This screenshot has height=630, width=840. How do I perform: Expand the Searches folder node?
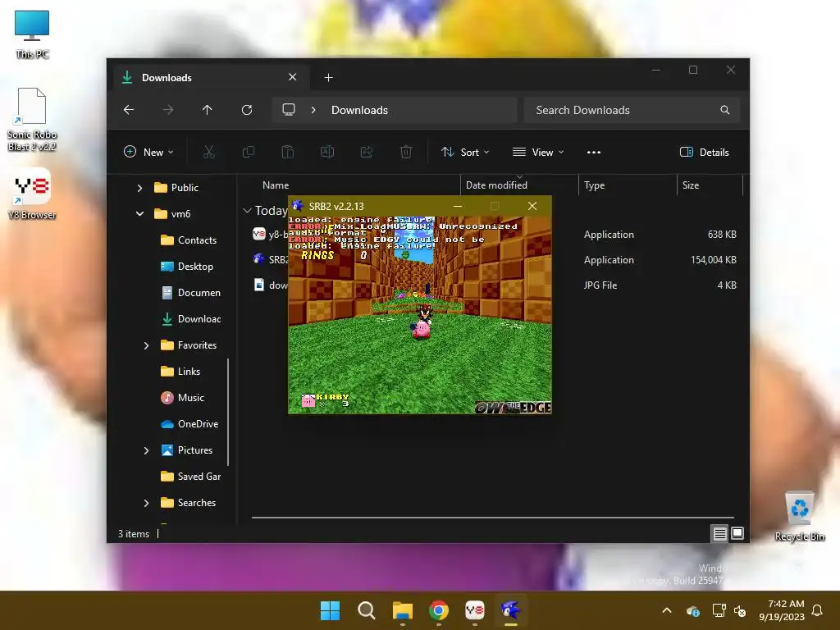tap(146, 503)
